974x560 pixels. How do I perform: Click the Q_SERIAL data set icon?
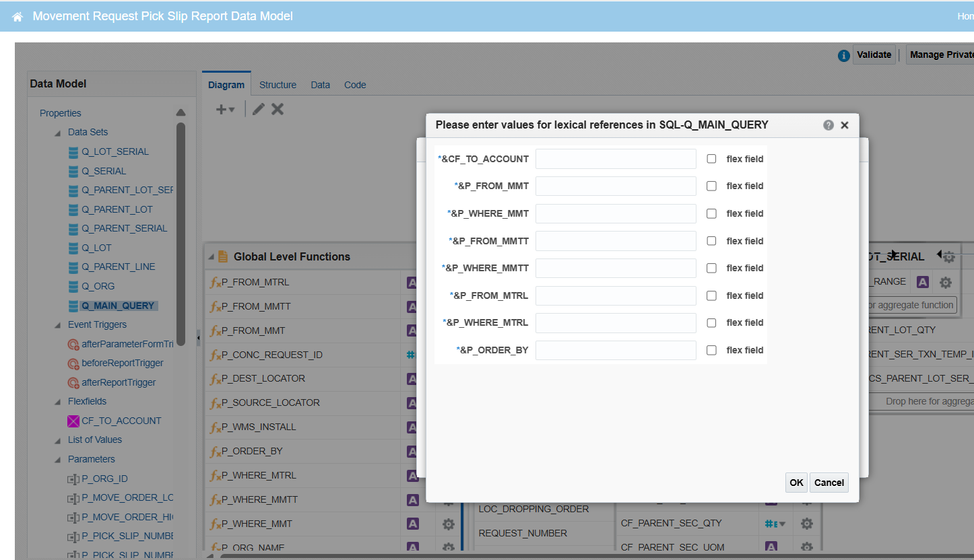coord(73,172)
